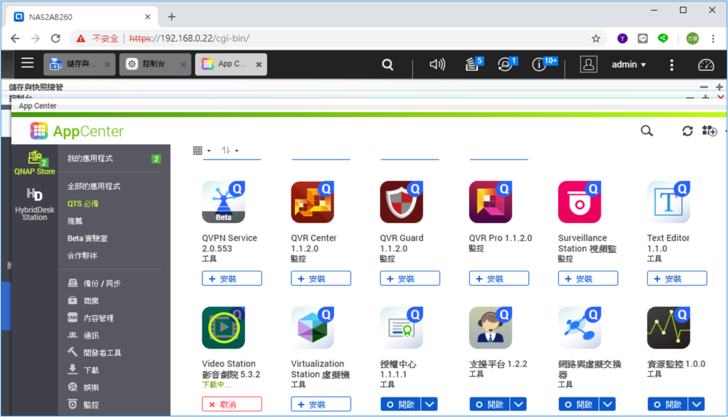The width and height of the screenshot is (728, 417).
Task: Select the 下載 category
Action: coord(84,370)
